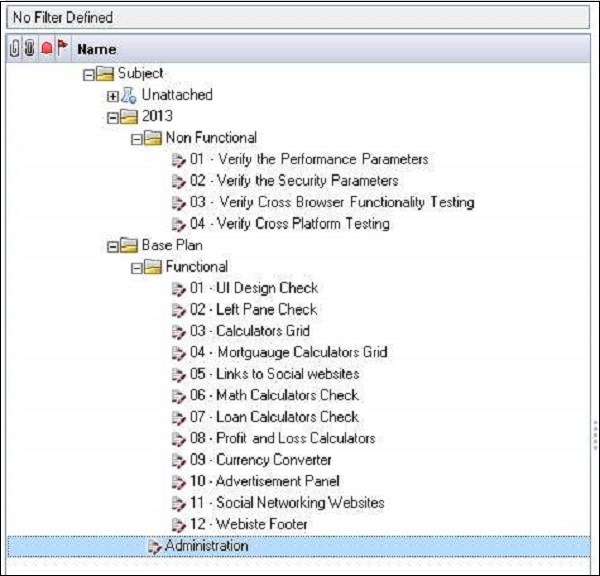
Task: Select the Base Plan folder label
Action: (x=172, y=245)
